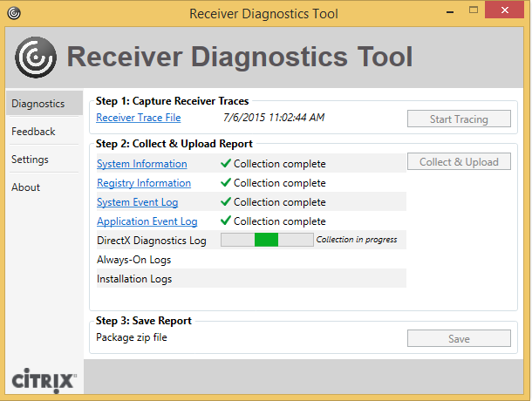Click the green checkmark beside Registry Information
Viewport: 532px width, 401px height.
(x=226, y=182)
